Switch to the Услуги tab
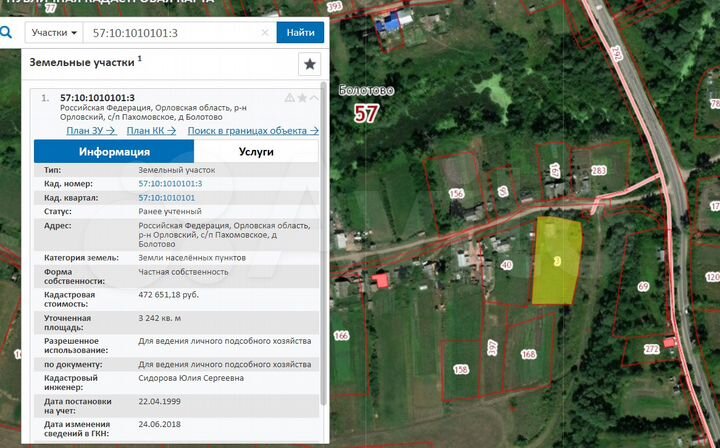Image resolution: width=720 pixels, height=448 pixels. (256, 152)
